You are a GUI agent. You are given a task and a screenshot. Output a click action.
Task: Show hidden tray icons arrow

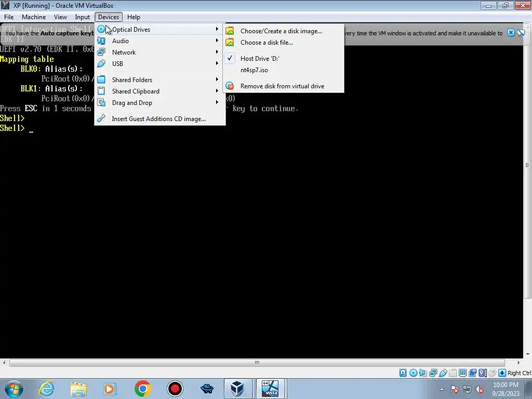pos(442,389)
